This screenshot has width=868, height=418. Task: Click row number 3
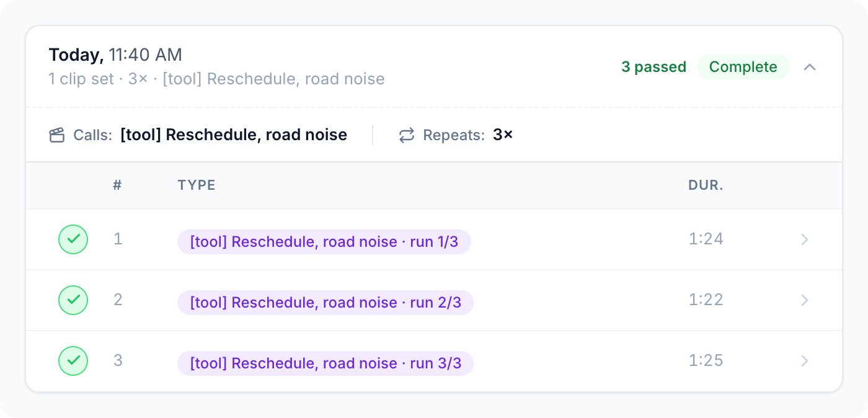tap(118, 360)
